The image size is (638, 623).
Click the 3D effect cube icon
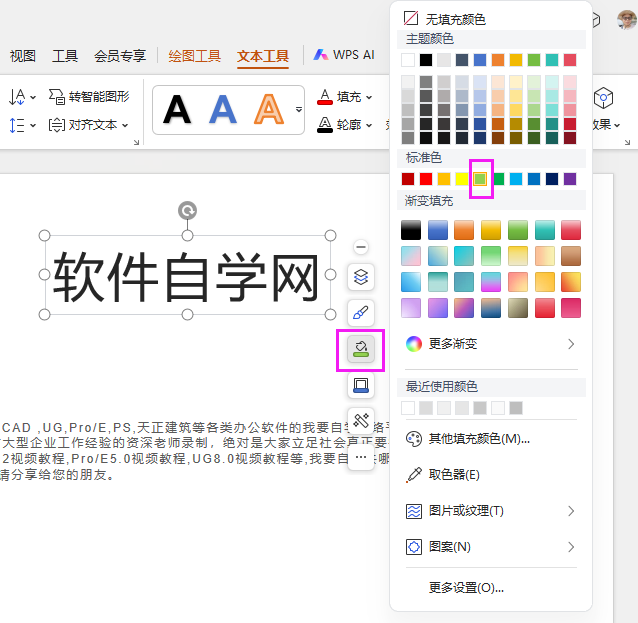[603, 97]
